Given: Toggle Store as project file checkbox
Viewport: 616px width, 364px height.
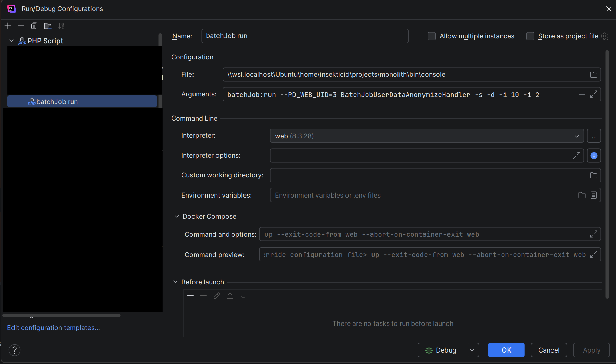Looking at the screenshot, I should click(530, 36).
